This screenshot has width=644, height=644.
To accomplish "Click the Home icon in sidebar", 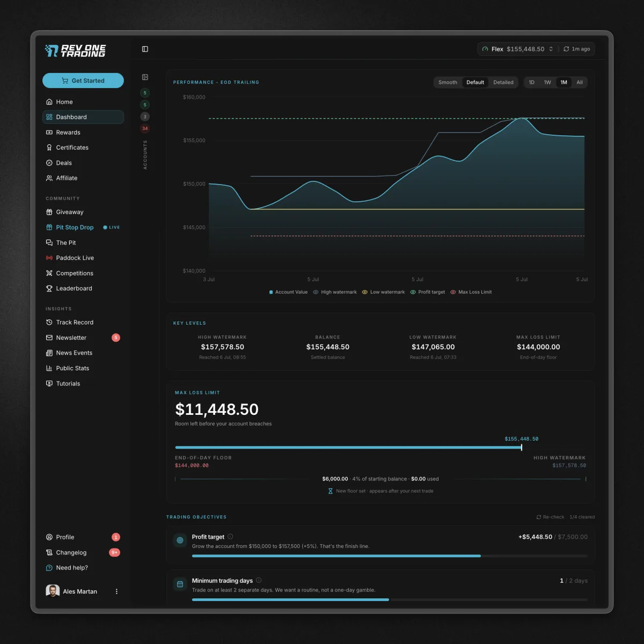I will click(49, 102).
